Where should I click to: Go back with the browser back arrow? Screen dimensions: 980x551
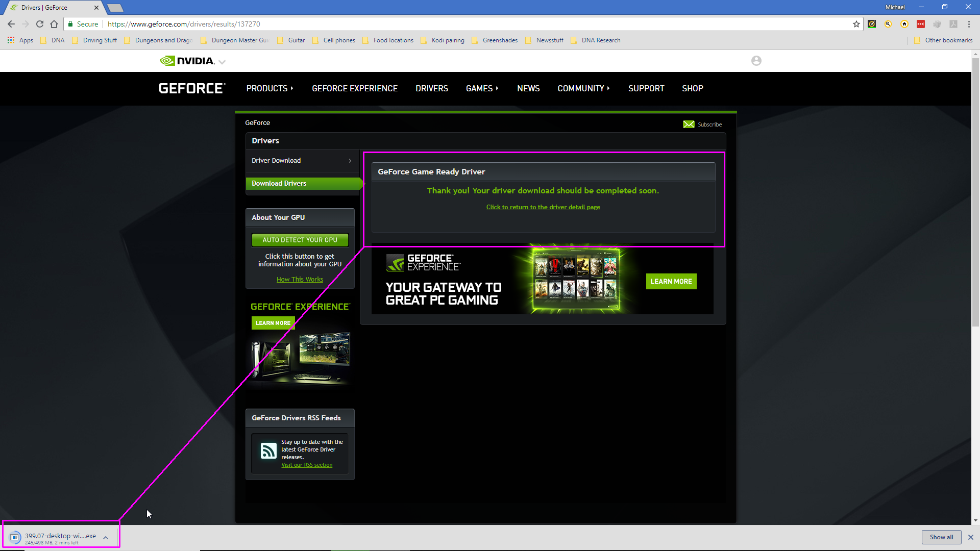pyautogui.click(x=11, y=24)
